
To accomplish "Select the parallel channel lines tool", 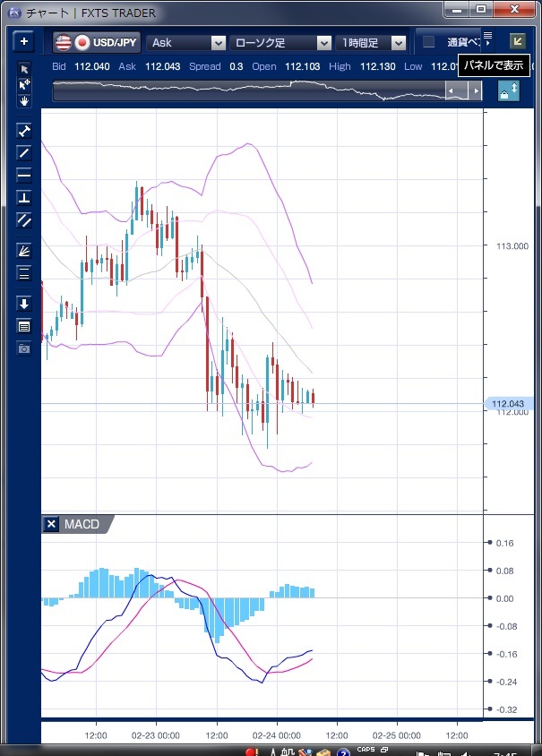I will click(x=24, y=219).
